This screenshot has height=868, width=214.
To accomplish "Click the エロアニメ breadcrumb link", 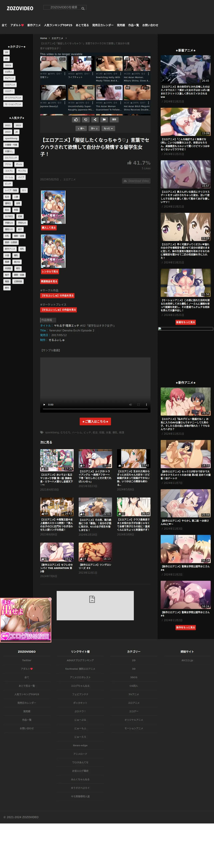I will coord(57,38).
